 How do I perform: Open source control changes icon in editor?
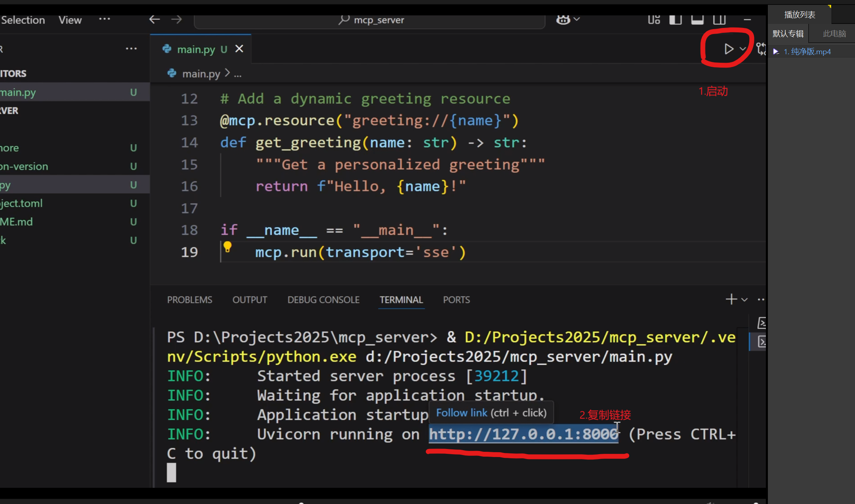pyautogui.click(x=761, y=49)
